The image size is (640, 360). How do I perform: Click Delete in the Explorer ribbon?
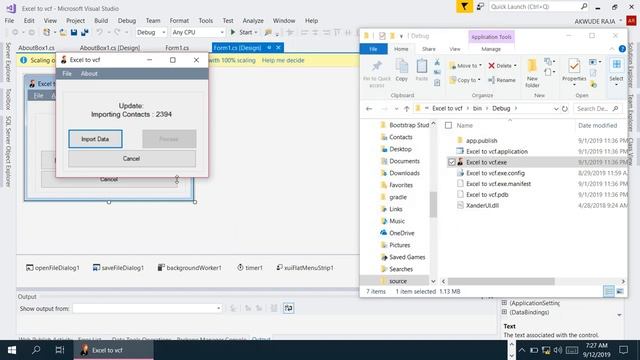502,66
